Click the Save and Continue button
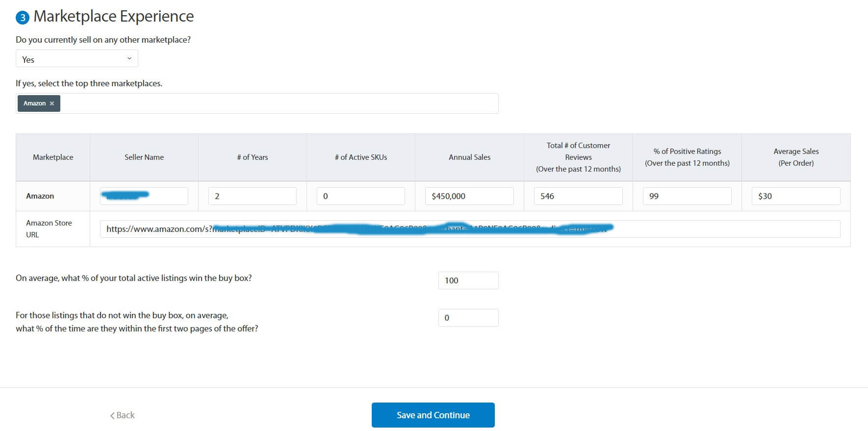 433,415
